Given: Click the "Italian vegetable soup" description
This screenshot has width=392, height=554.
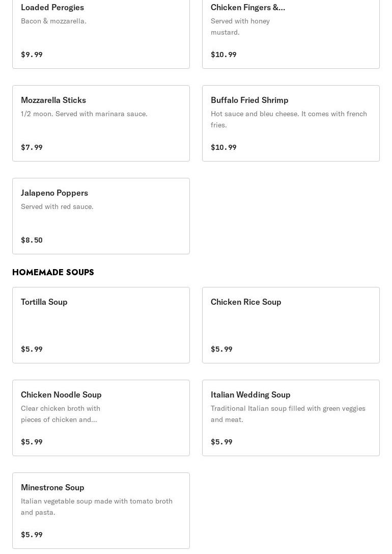Looking at the screenshot, I should 97,506.
